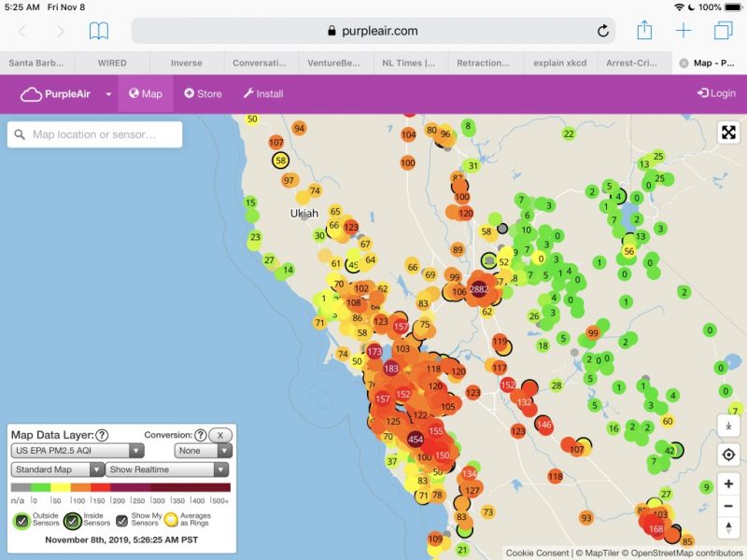Show all tabs overview icon
Image resolution: width=747 pixels, height=560 pixels.
click(723, 31)
